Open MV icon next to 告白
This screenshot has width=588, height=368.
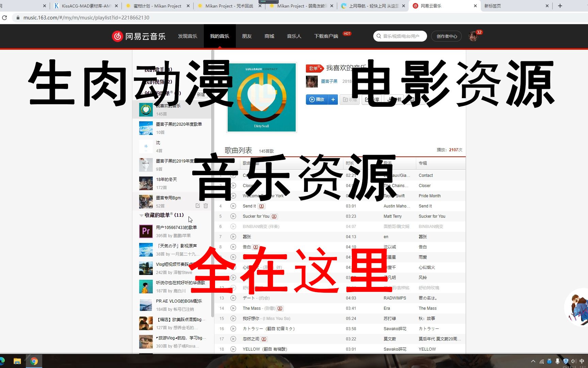[x=256, y=247]
